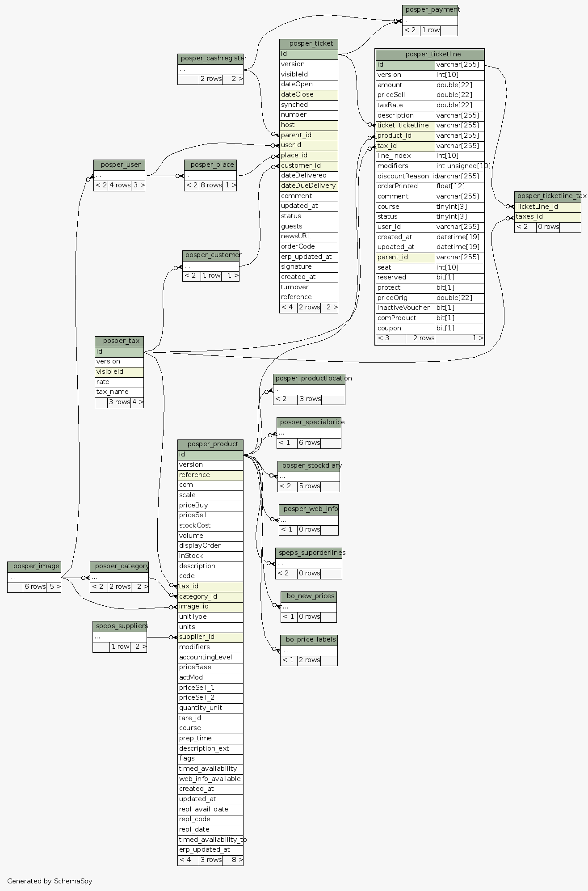Click visibleId column in posper_tax

pos(119,372)
